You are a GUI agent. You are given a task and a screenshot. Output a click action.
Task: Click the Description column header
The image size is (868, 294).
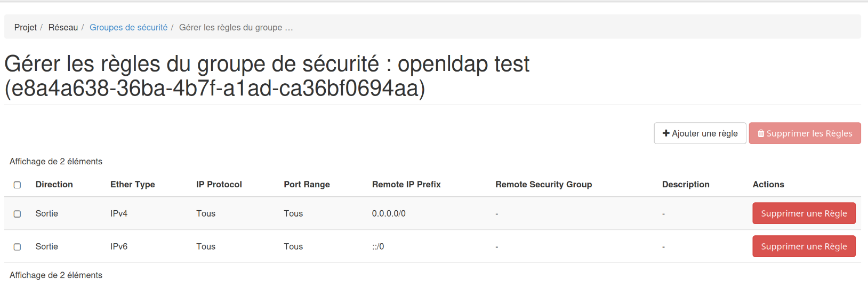coord(686,184)
